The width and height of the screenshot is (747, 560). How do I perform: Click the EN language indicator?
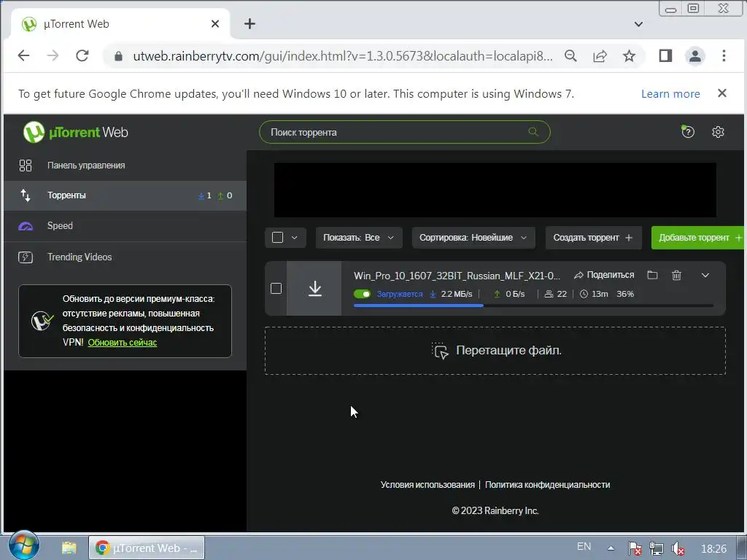[584, 547]
